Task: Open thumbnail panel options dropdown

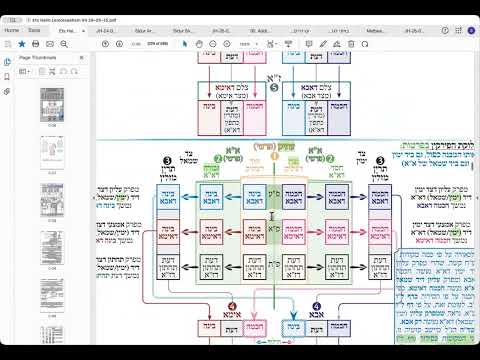Action: pyautogui.click(x=24, y=71)
